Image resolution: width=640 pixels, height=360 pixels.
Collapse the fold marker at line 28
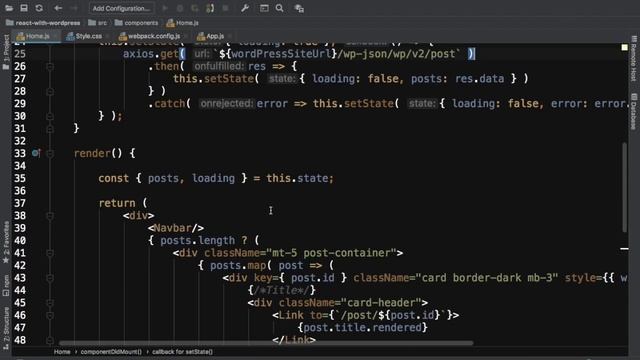[50, 91]
